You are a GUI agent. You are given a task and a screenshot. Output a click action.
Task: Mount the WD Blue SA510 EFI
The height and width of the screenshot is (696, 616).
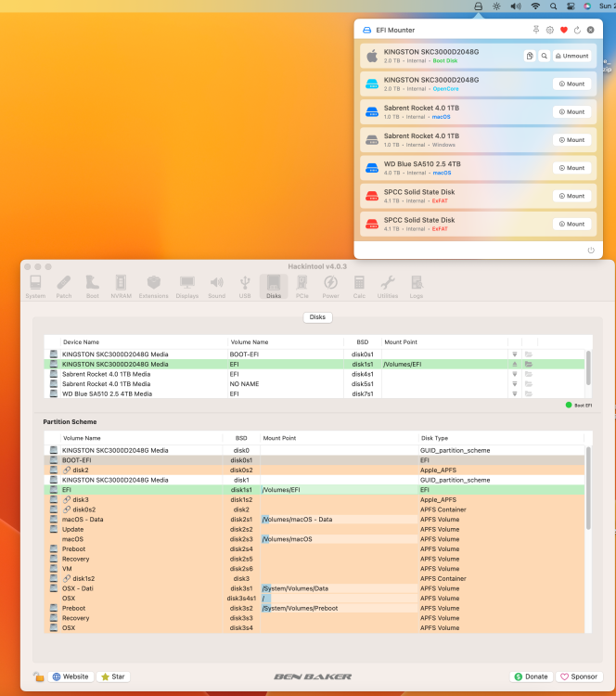point(572,168)
